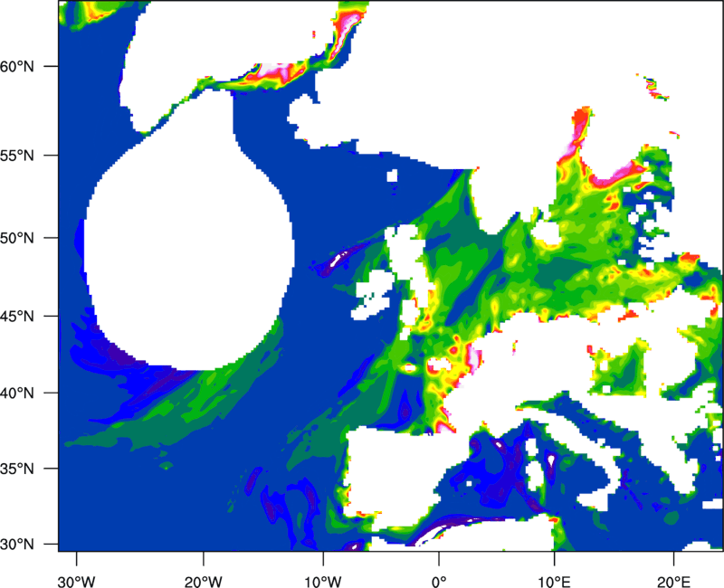Click the 55°N latitude label
This screenshot has height=588, width=724.
pyautogui.click(x=17, y=155)
